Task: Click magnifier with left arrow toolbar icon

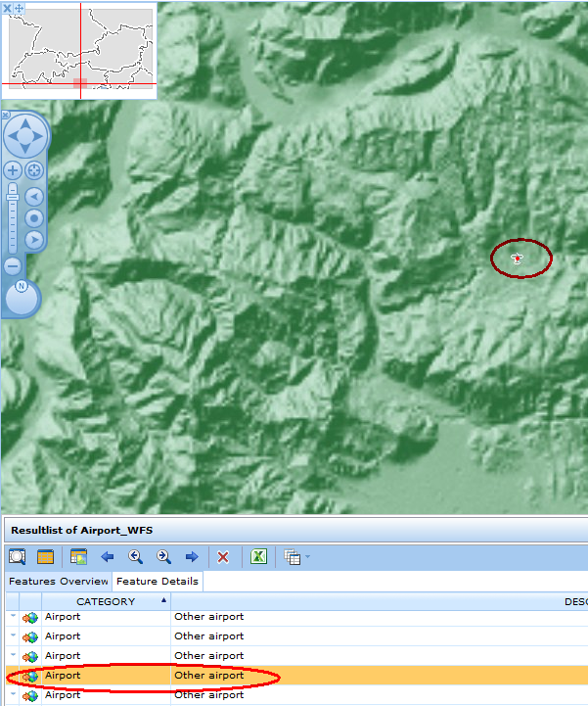Action: (x=135, y=557)
